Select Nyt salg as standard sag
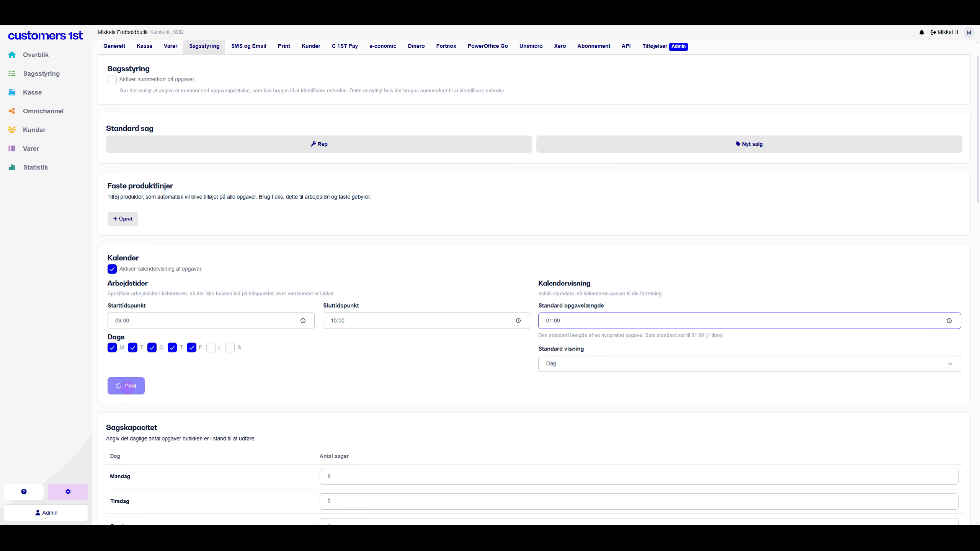 pyautogui.click(x=749, y=144)
